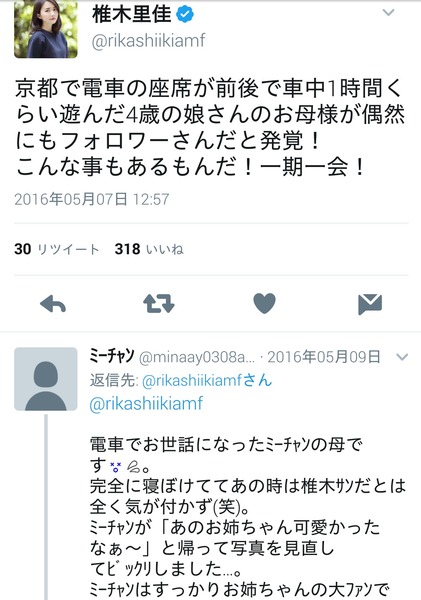
Task: Tap the reply text beginning 電車でお世話になった
Action: [247, 518]
